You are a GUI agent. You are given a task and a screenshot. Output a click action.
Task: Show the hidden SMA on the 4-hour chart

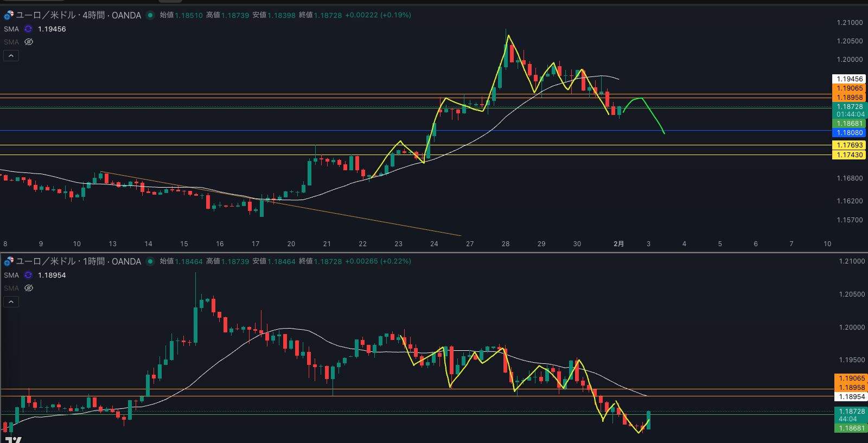tap(29, 42)
